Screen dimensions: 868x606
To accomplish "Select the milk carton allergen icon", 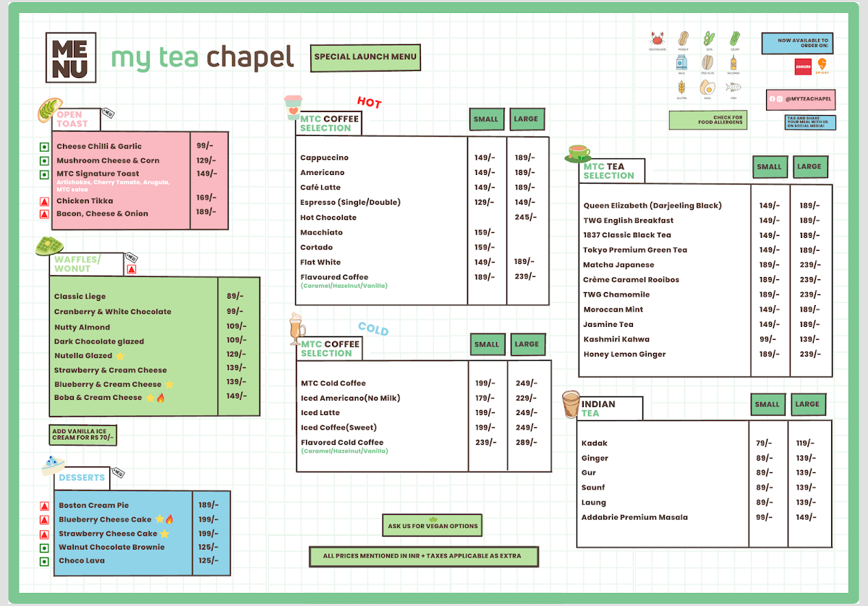I will [681, 64].
